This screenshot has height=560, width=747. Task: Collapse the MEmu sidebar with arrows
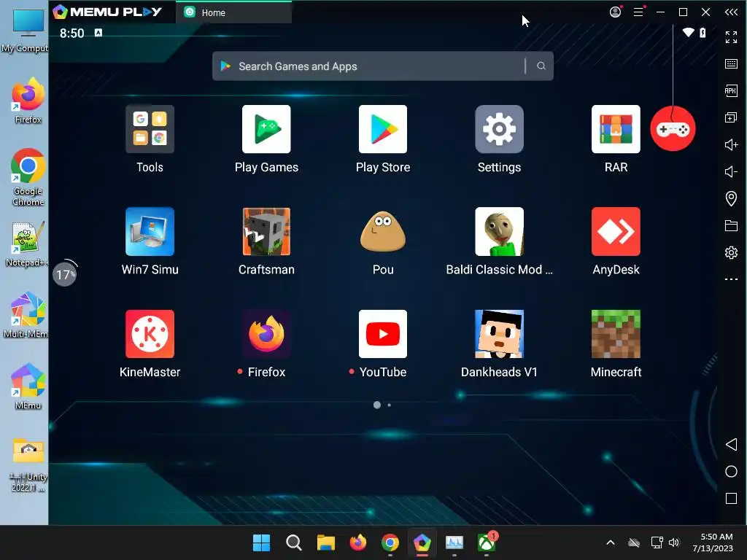[x=731, y=12]
